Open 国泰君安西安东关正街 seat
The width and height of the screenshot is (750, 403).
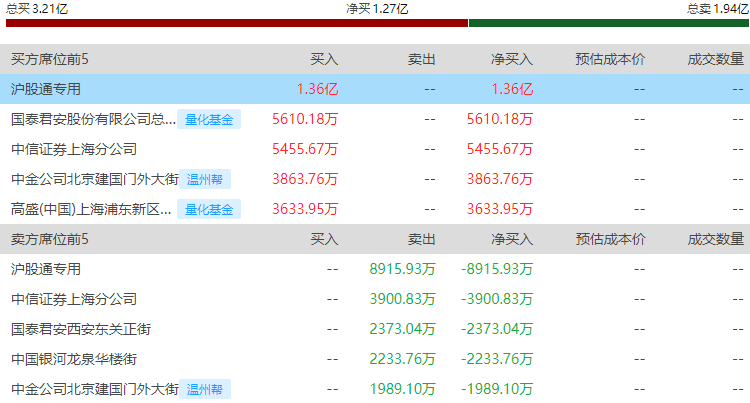point(81,329)
